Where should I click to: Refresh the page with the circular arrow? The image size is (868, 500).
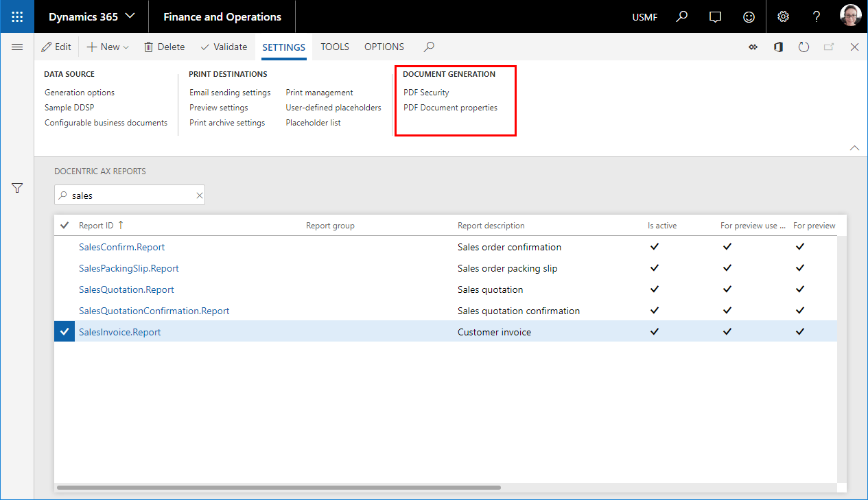click(804, 47)
